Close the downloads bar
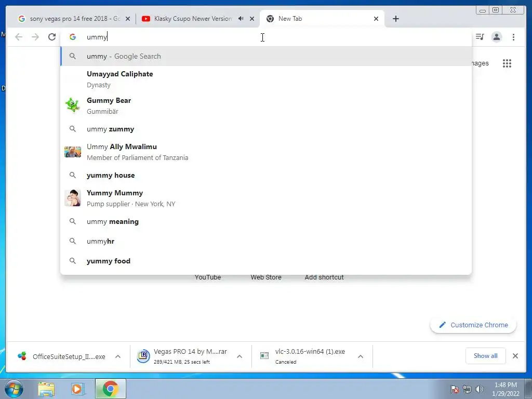Viewport: 532px width, 399px height. [515, 356]
